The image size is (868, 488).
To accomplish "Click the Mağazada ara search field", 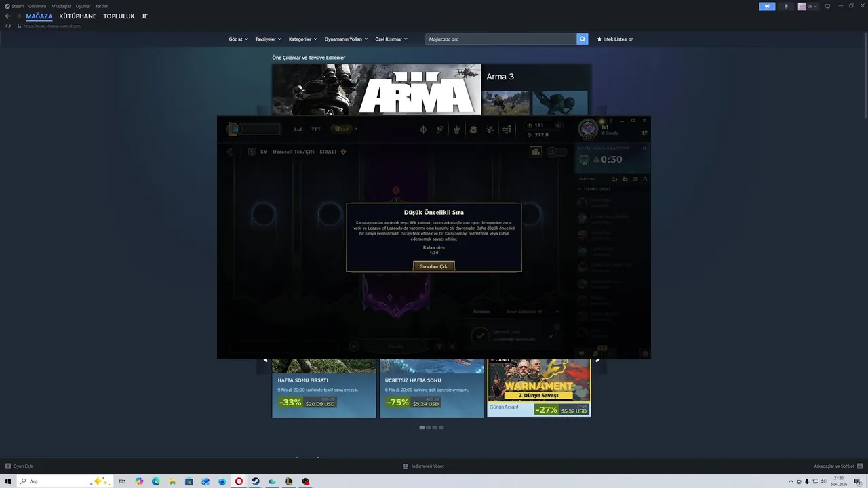I will pos(501,39).
